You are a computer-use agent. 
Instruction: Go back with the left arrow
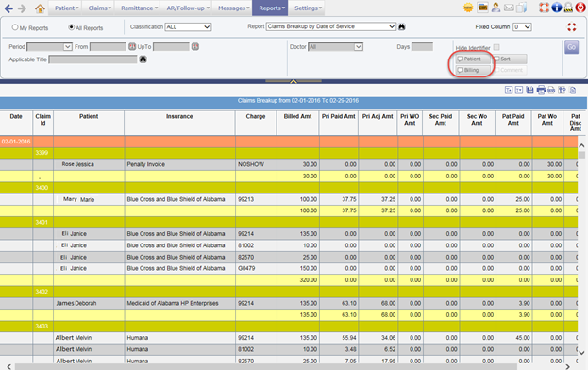click(8, 8)
